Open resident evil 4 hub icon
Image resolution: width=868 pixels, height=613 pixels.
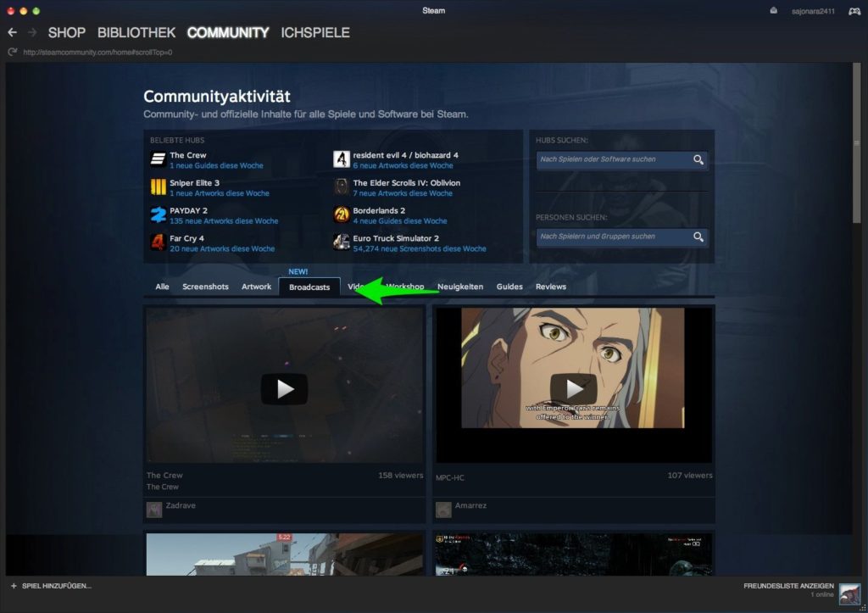[341, 159]
